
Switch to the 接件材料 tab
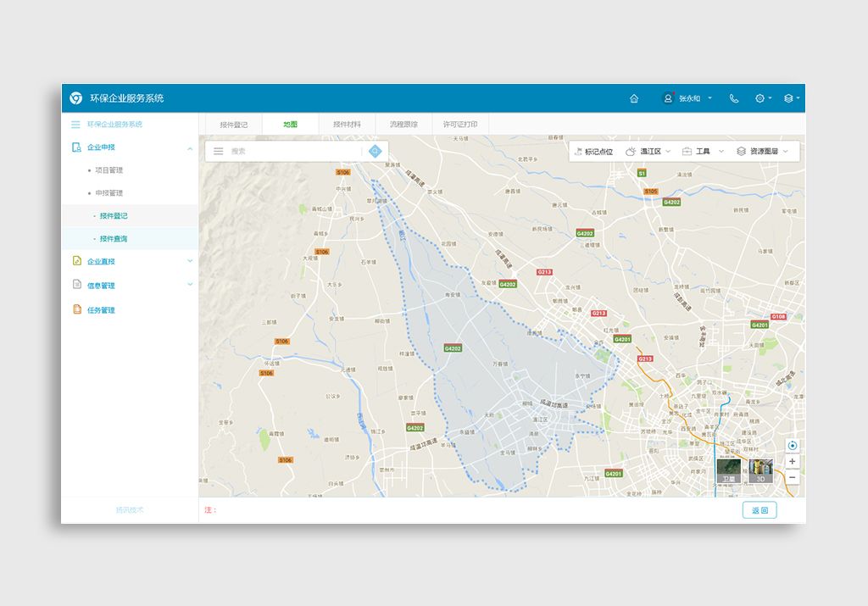(x=347, y=125)
